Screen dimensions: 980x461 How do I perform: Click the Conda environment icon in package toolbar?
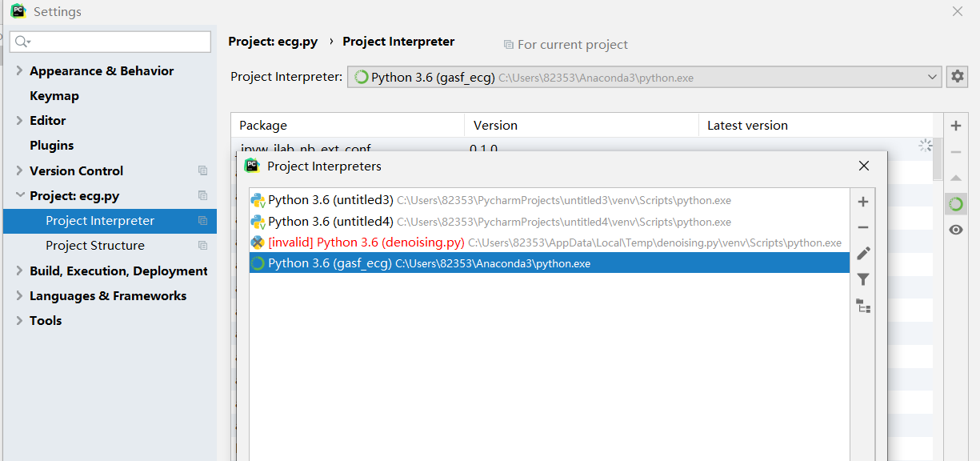click(x=956, y=203)
